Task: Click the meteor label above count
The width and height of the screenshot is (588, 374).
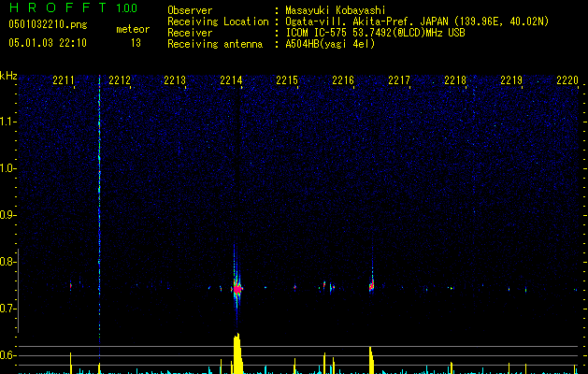Action: (133, 29)
